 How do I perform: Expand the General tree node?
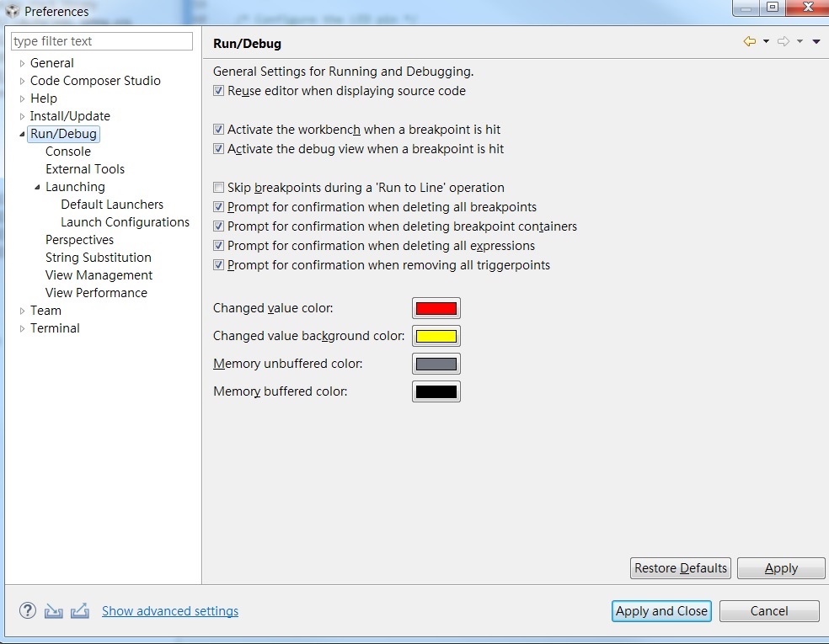[x=22, y=63]
